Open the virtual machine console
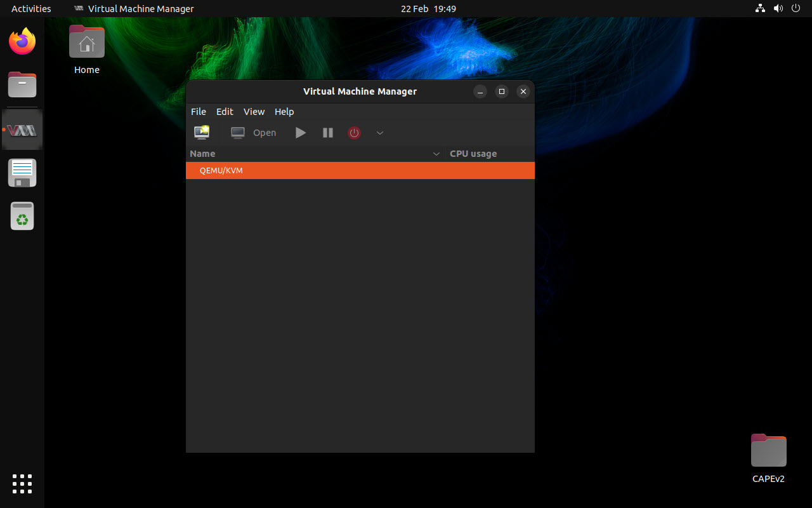The height and width of the screenshot is (508, 812). (x=252, y=133)
